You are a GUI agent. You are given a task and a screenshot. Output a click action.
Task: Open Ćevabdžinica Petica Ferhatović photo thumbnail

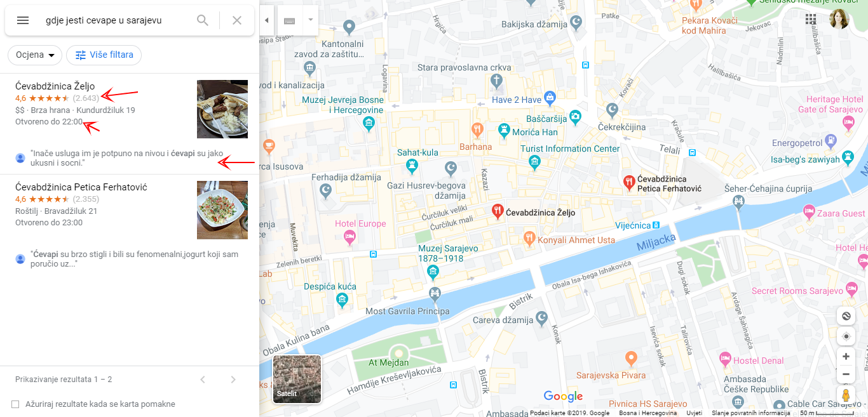click(222, 210)
